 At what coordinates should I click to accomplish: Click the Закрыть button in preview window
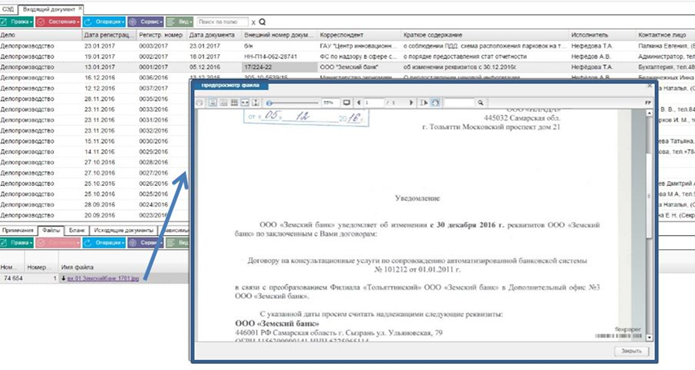(x=631, y=351)
